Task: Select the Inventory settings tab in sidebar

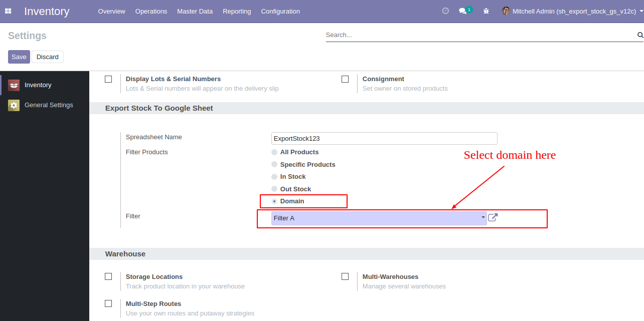Action: click(45, 85)
